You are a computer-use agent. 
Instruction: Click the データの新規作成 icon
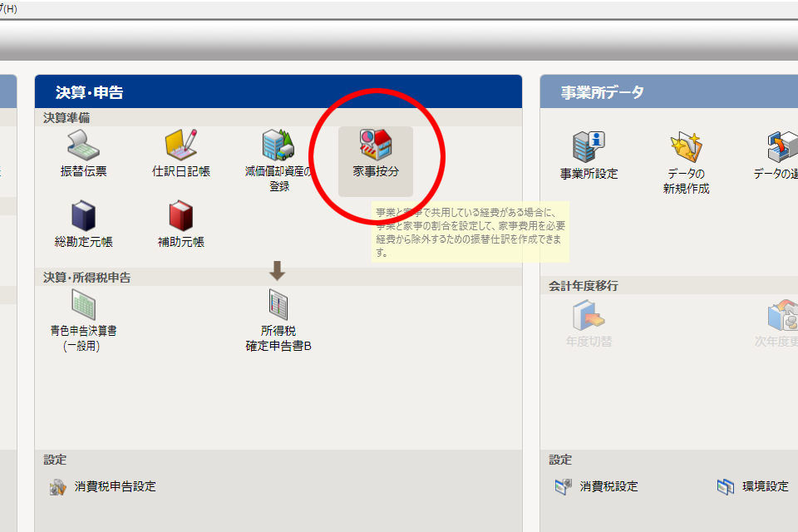tap(686, 146)
